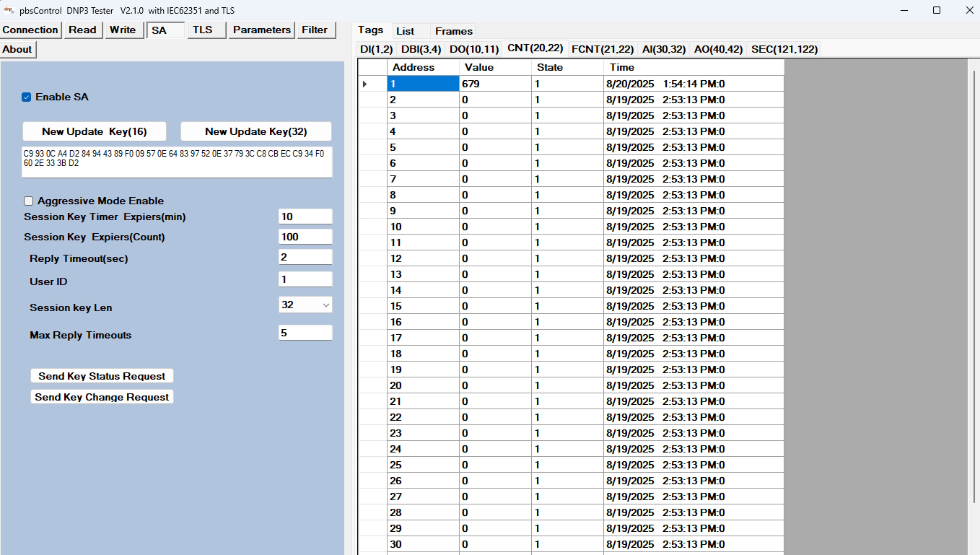Switch to the Connection tab

coord(30,30)
